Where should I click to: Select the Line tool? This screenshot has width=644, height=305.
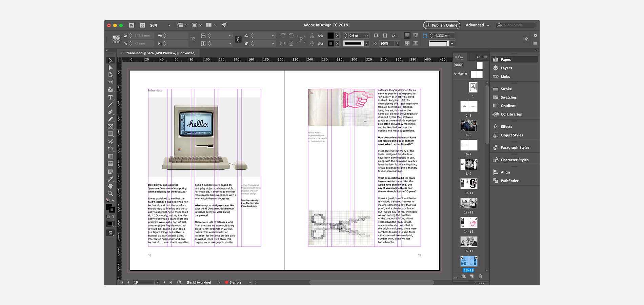click(110, 105)
